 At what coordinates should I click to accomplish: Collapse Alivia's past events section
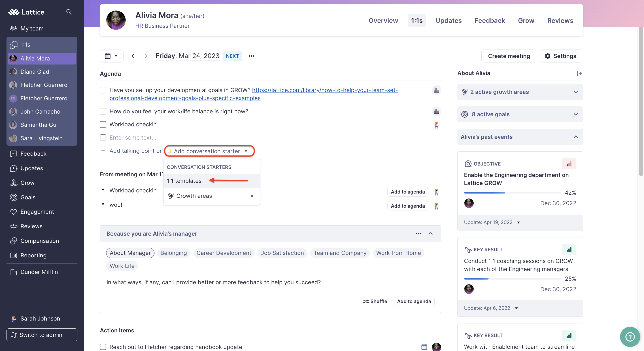pos(520,137)
